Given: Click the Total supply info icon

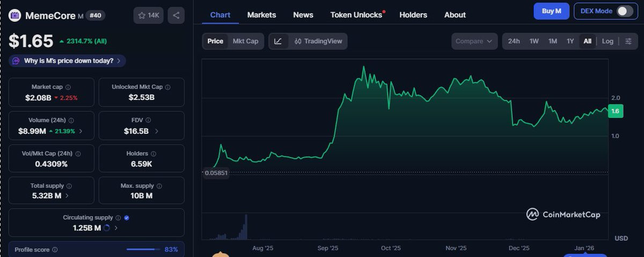Looking at the screenshot, I should point(69,185).
